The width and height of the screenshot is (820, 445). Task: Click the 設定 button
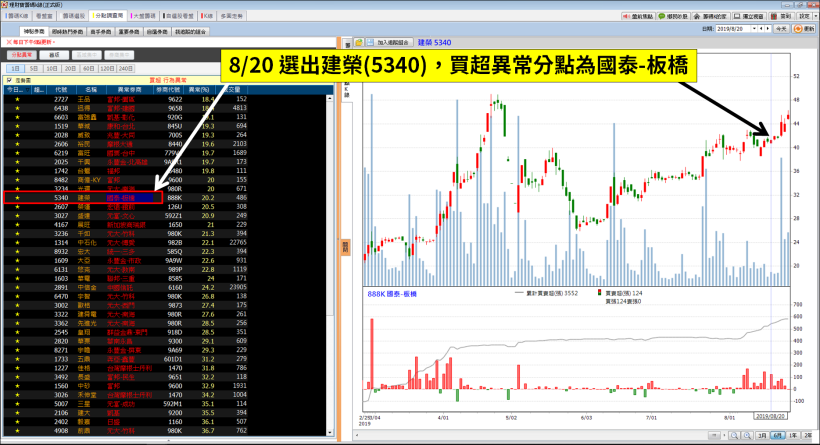[805, 16]
